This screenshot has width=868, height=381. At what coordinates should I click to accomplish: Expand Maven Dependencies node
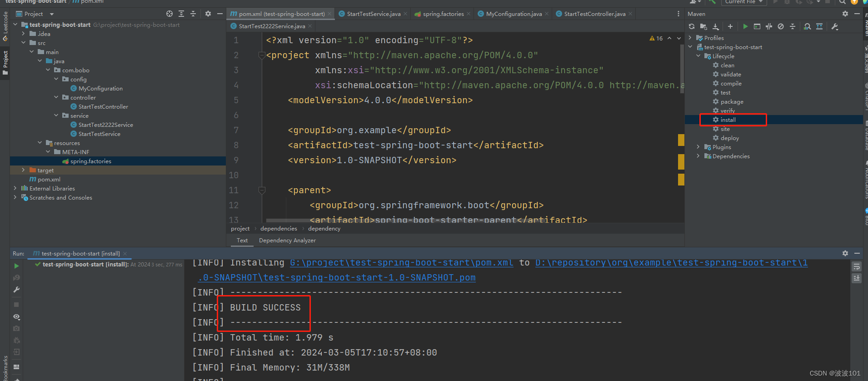[x=698, y=156]
